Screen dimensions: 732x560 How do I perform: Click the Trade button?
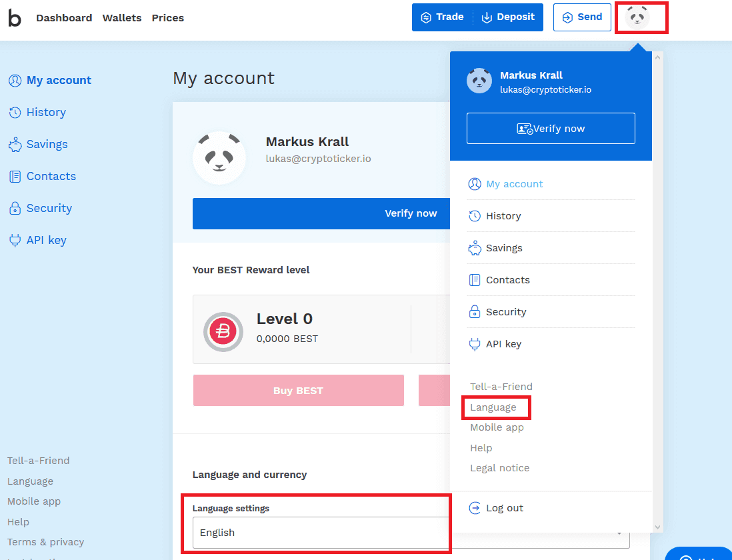click(x=443, y=17)
